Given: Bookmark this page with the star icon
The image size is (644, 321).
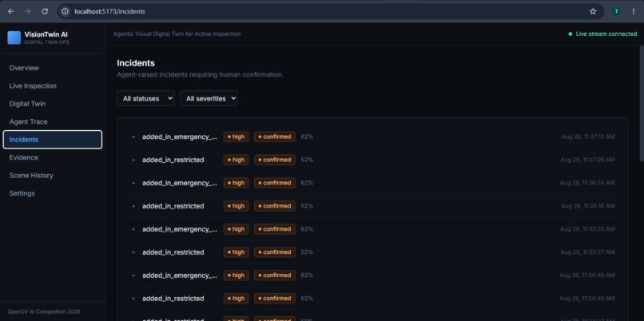Looking at the screenshot, I should pos(593,11).
